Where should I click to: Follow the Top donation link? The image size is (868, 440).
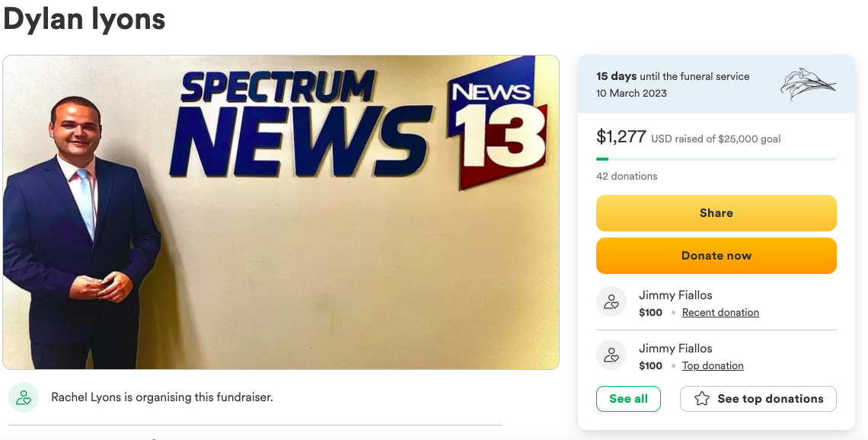click(x=713, y=365)
